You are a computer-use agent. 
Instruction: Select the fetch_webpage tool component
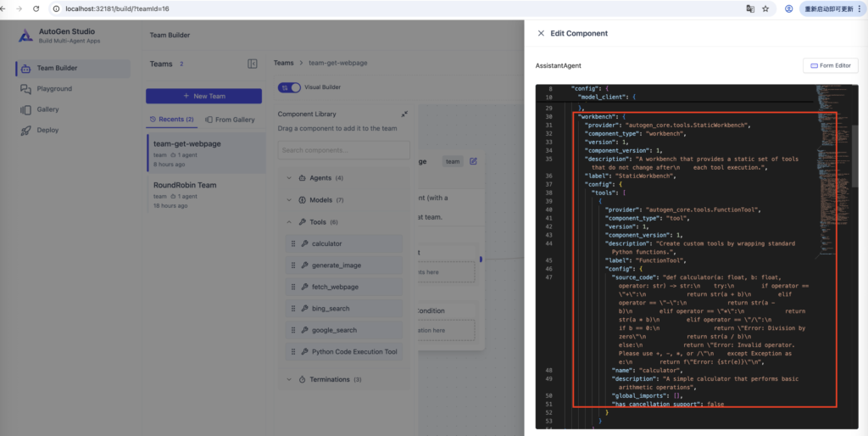(x=344, y=287)
